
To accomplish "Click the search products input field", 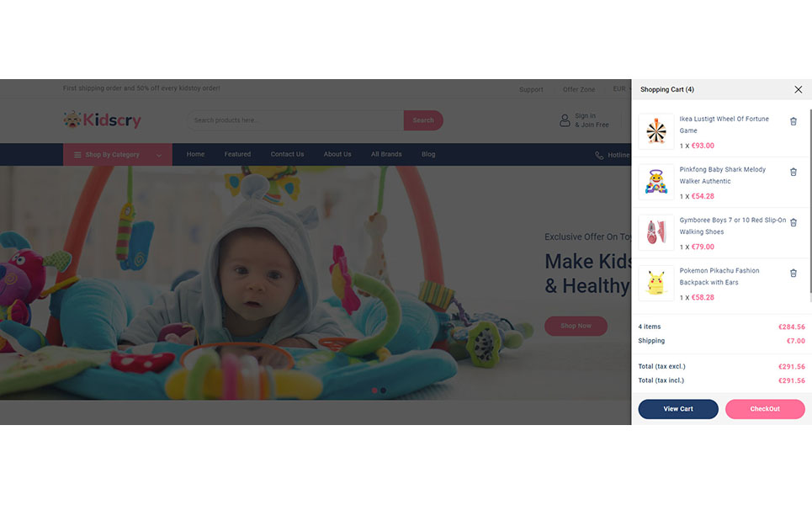I will pos(295,120).
